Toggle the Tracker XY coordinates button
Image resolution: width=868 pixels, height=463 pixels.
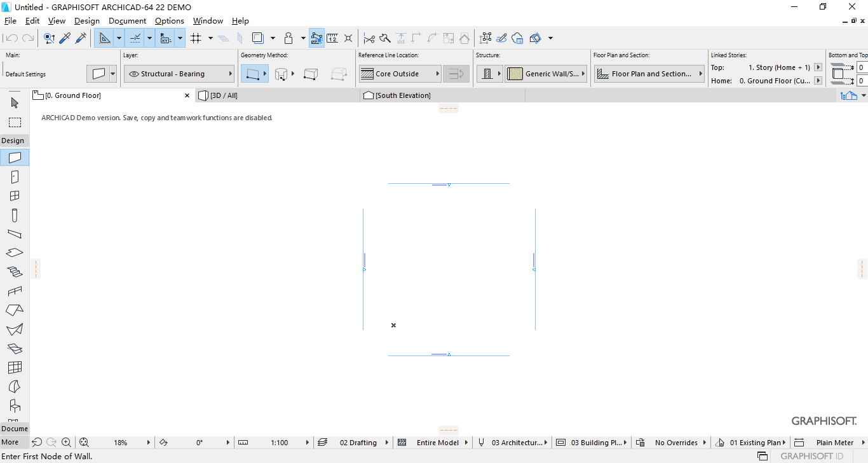tap(166, 38)
